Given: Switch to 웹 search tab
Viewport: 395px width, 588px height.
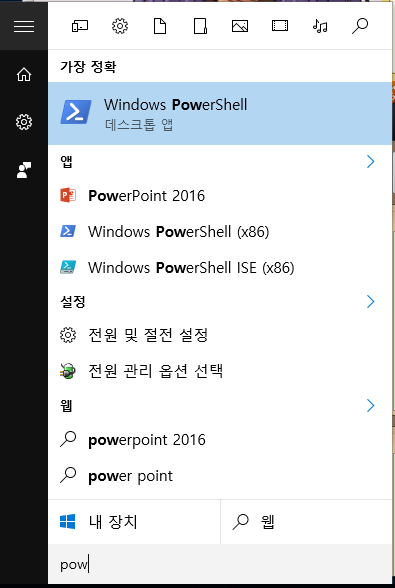Looking at the screenshot, I should click(x=306, y=522).
